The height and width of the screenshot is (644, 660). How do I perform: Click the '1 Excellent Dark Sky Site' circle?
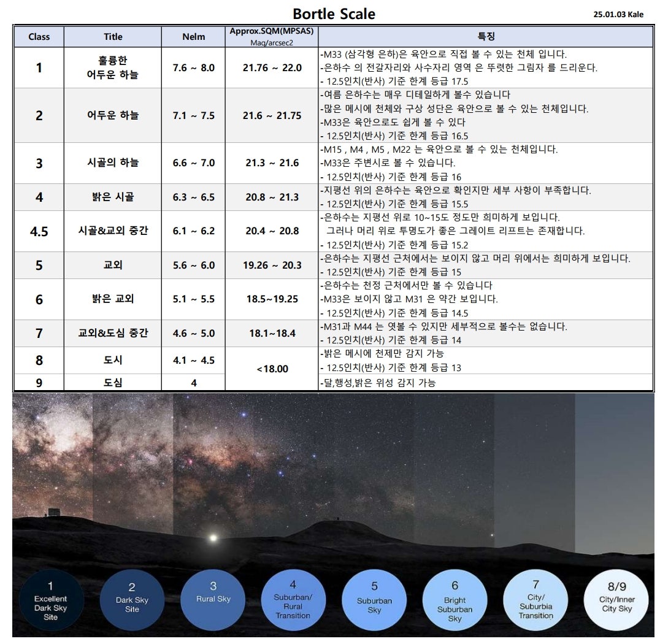(51, 600)
